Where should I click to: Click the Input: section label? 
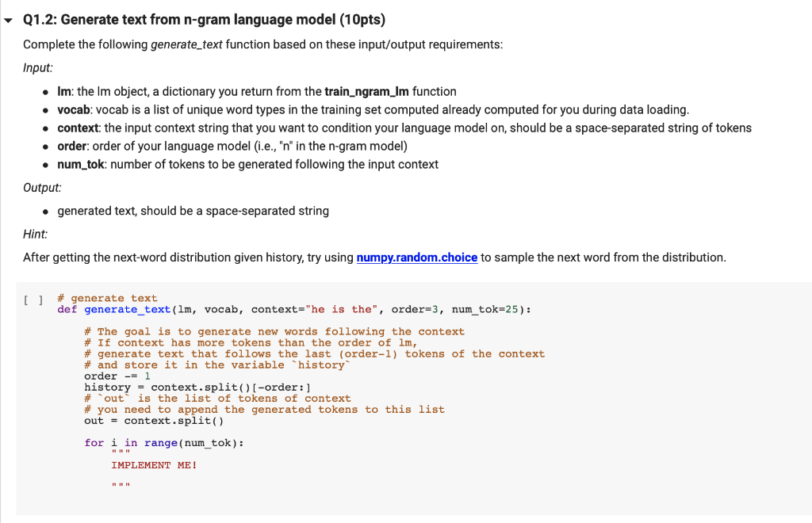(36, 68)
